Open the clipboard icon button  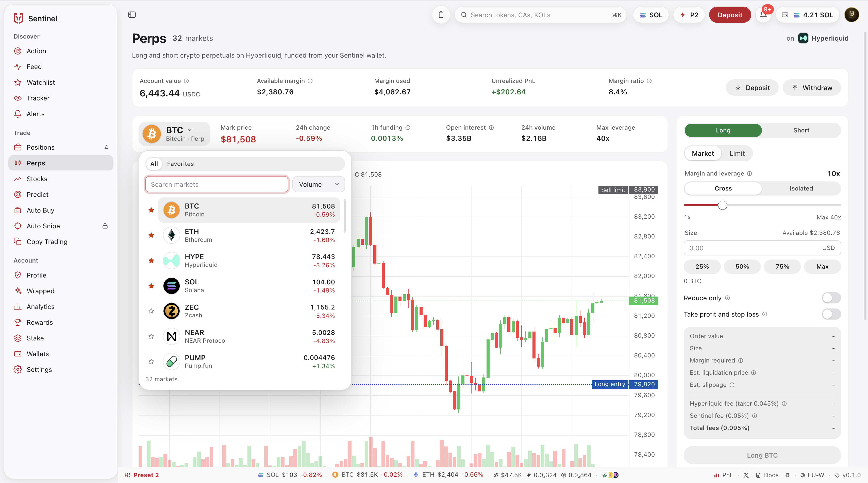[x=441, y=15]
